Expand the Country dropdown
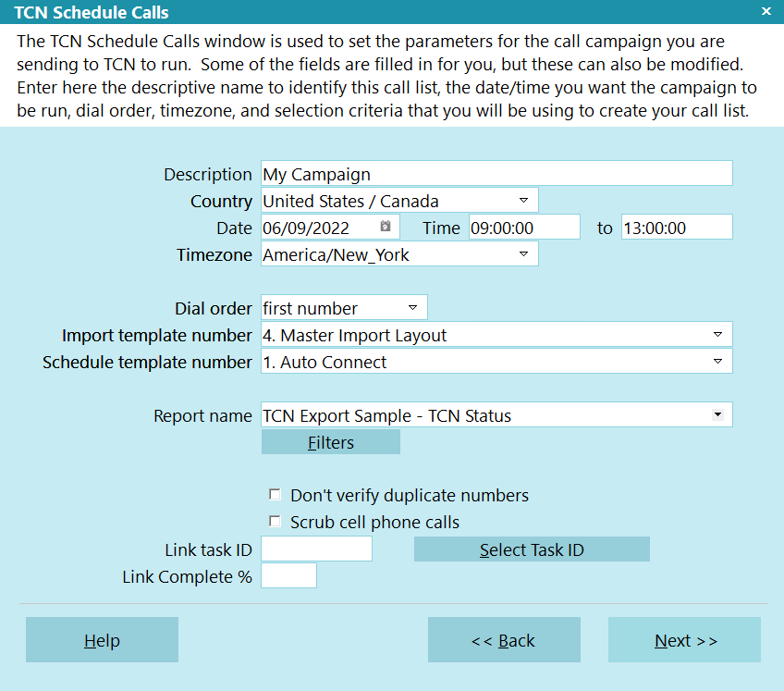784x691 pixels. (x=523, y=200)
